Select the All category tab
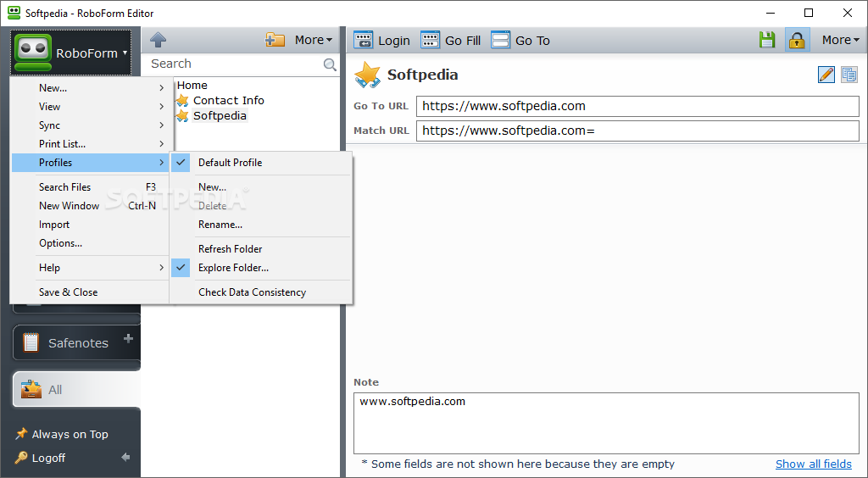This screenshot has width=868, height=478. click(x=76, y=390)
